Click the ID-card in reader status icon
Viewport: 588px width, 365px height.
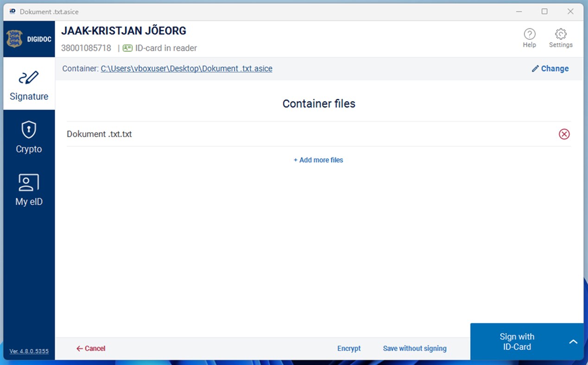(x=127, y=48)
